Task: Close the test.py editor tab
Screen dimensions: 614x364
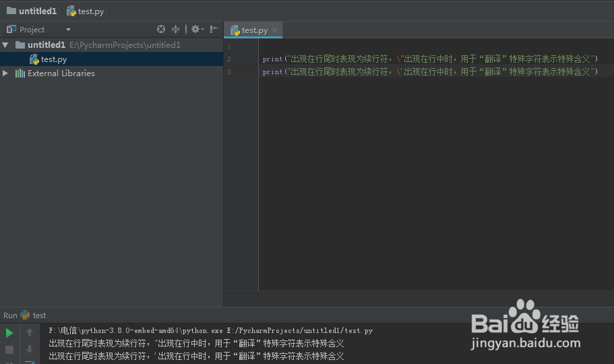Action: tap(274, 30)
